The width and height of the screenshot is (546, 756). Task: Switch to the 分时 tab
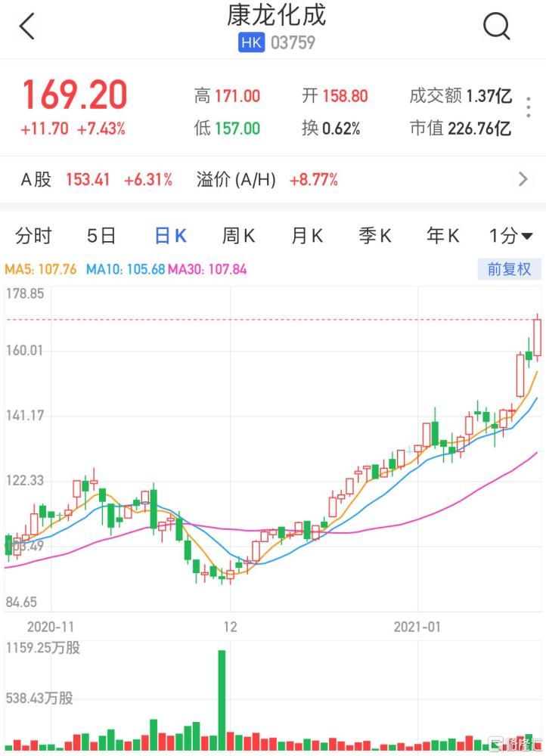click(33, 236)
